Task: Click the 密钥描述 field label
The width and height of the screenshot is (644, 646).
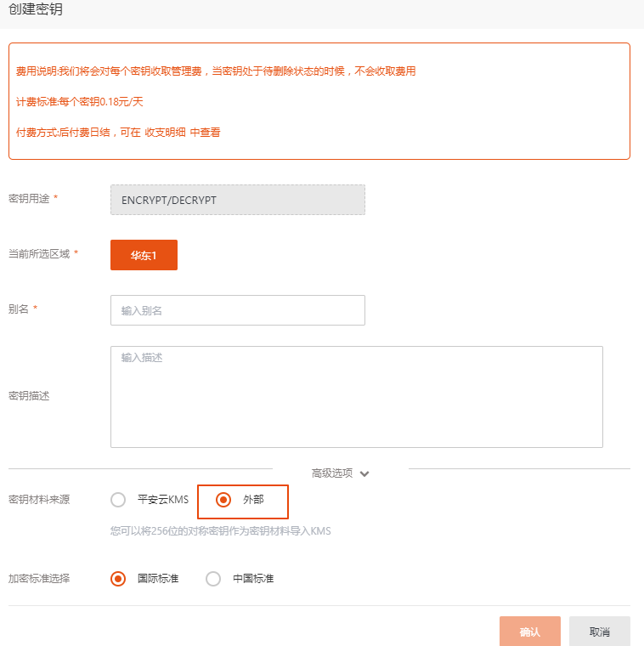Action: 29,396
